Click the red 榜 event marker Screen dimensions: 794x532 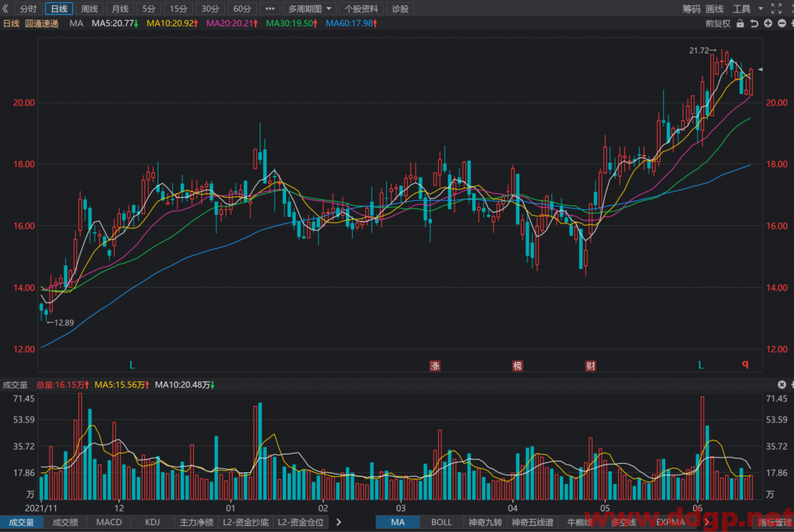pos(517,365)
